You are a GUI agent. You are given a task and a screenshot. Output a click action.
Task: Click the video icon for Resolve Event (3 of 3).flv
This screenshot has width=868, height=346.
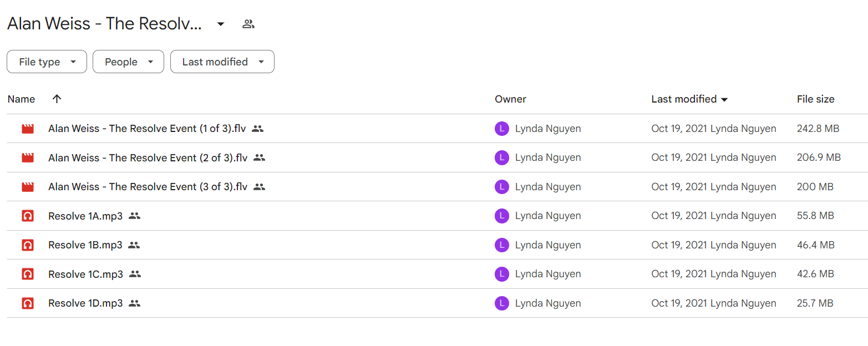pyautogui.click(x=28, y=187)
